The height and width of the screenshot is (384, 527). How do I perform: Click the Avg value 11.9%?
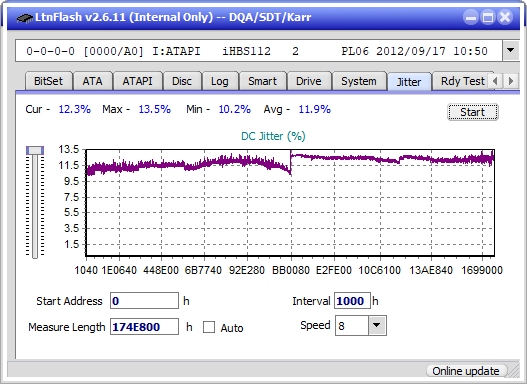315,109
